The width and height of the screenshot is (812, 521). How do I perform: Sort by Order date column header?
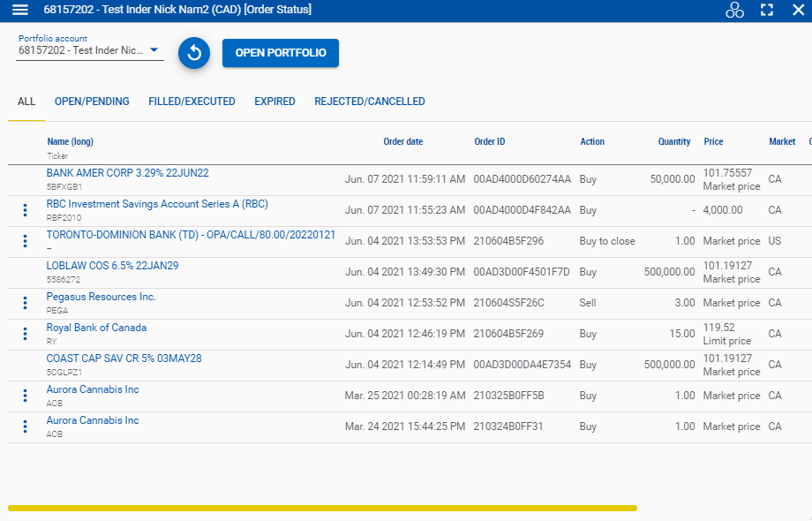tap(402, 141)
